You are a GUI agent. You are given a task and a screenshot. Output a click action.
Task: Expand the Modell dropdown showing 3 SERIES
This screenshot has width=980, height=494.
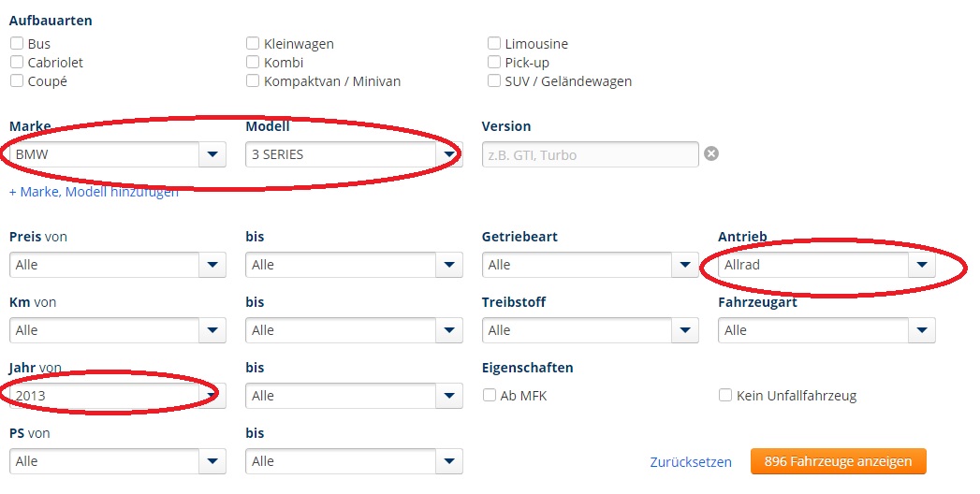pyautogui.click(x=354, y=154)
